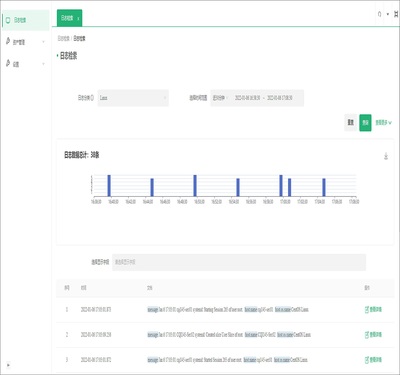
Task: Click the first bar in the log histogram
Action: (x=109, y=185)
